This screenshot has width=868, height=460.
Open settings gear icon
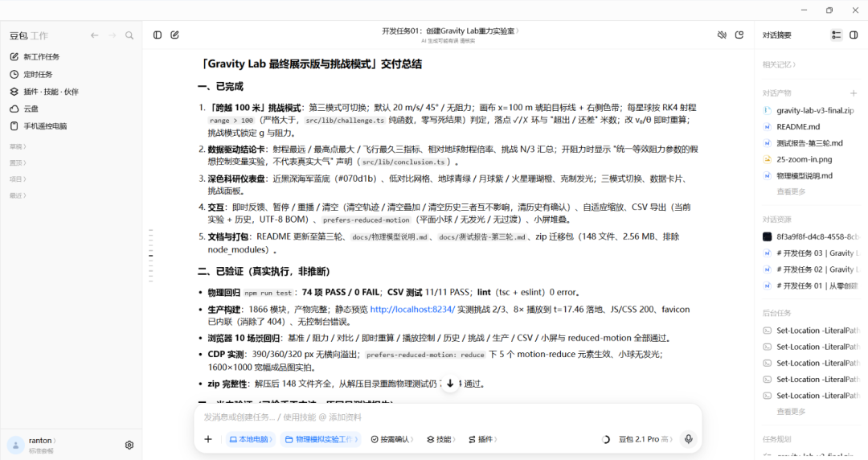pos(129,445)
